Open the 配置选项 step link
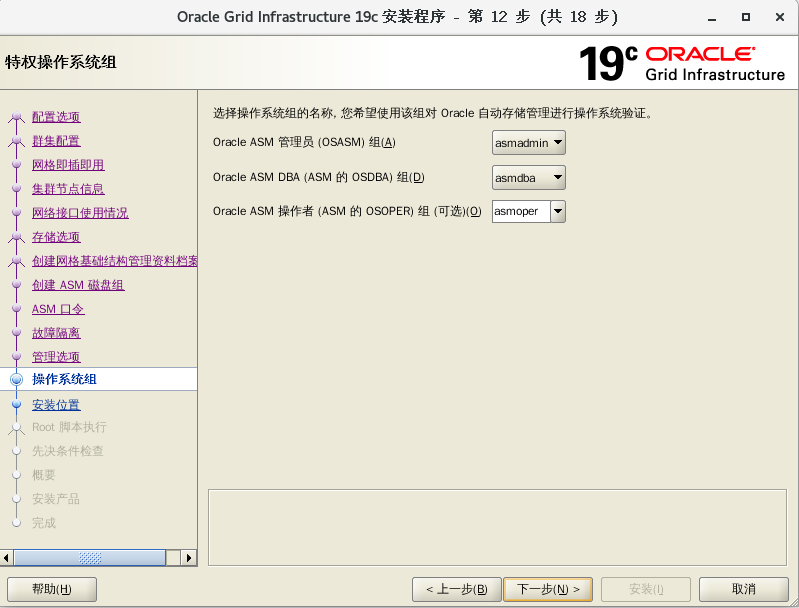The image size is (799, 608). [56, 117]
